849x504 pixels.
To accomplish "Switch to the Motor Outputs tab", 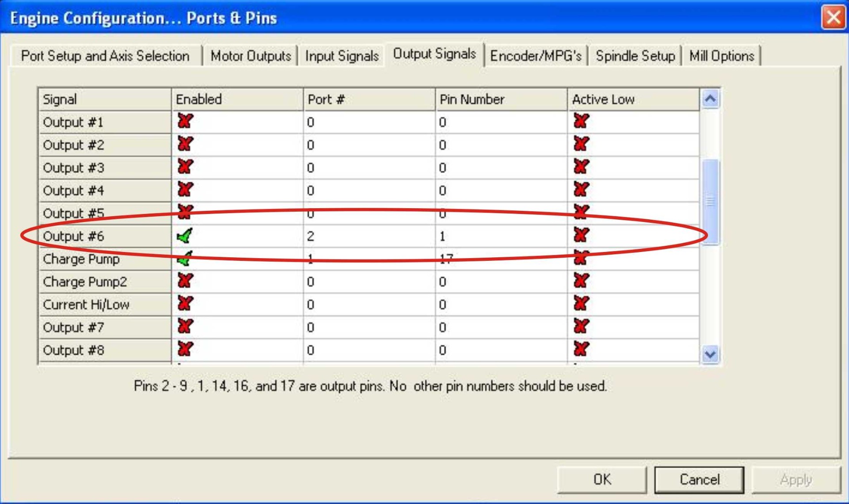I will [250, 56].
